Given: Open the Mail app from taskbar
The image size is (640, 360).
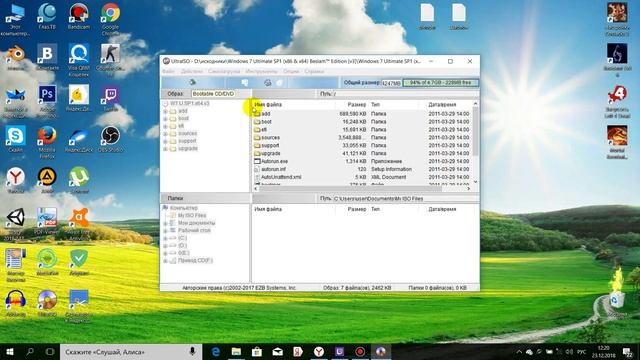Looking at the screenshot, I should coord(278,352).
